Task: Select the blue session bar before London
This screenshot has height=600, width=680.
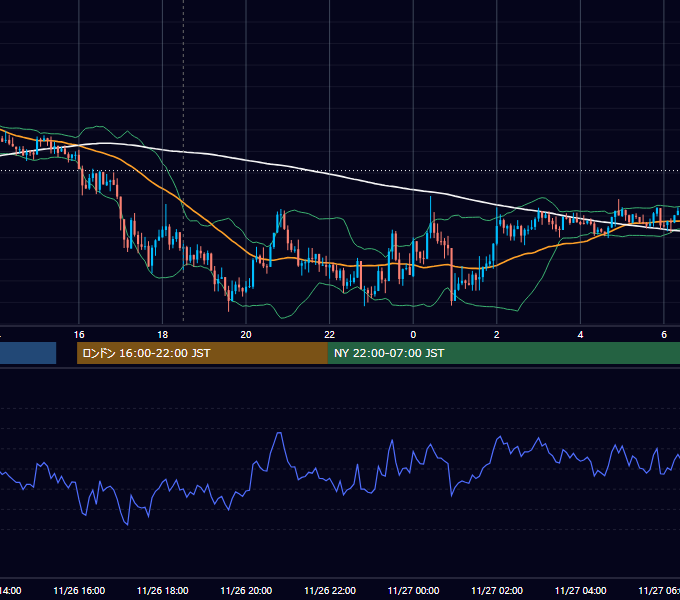Action: pos(28,353)
